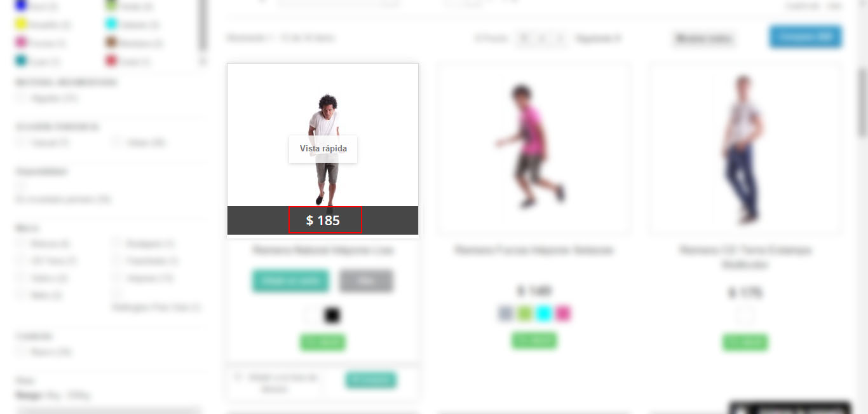The image size is (868, 414).
Task: Pick the green swatch under the second product
Action: 524,314
